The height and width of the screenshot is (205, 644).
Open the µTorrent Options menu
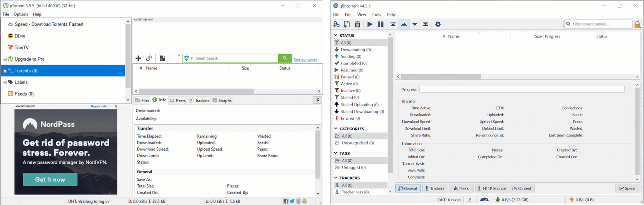(21, 14)
